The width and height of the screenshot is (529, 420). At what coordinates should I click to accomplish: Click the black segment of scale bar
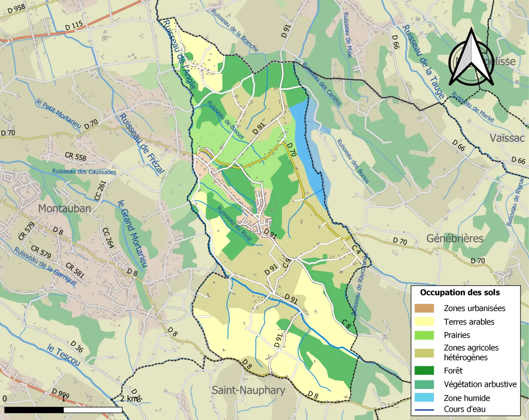(x=34, y=410)
